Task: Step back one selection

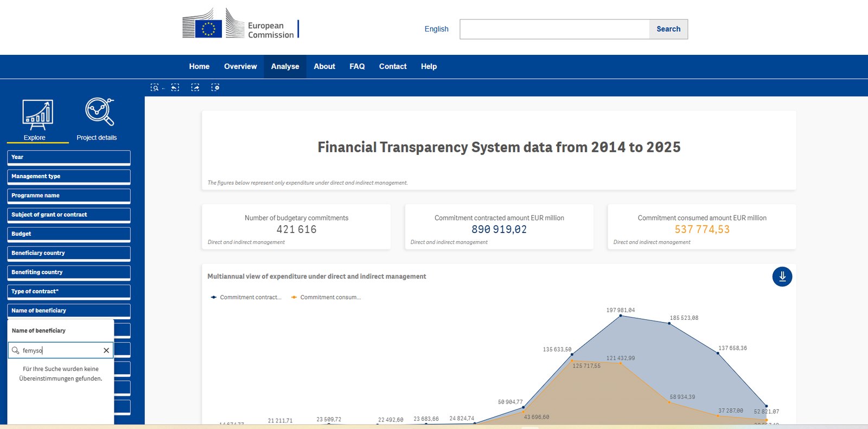Action: [175, 87]
